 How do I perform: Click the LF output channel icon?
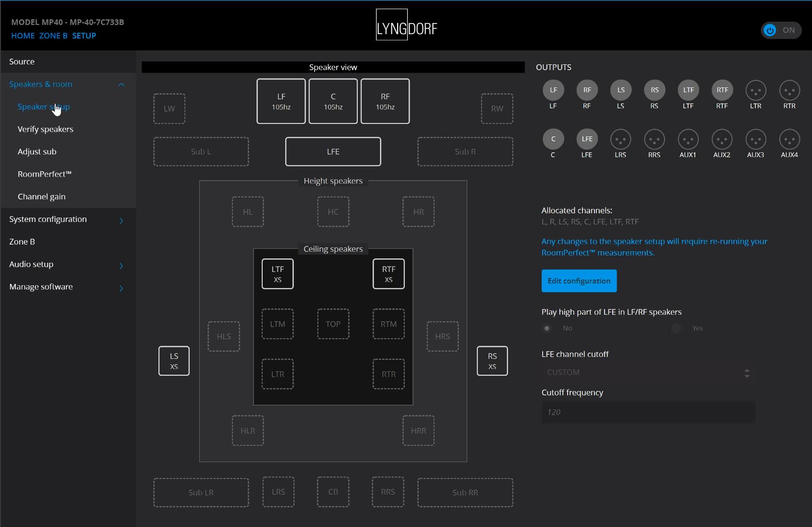(553, 90)
